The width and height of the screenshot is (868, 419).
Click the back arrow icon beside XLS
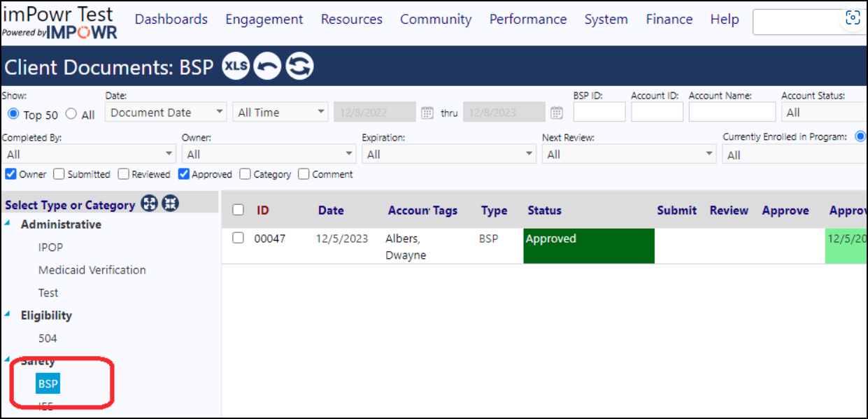(x=267, y=66)
